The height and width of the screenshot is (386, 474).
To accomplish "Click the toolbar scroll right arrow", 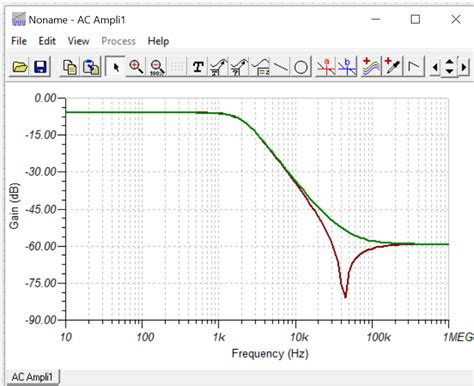I will tap(464, 67).
